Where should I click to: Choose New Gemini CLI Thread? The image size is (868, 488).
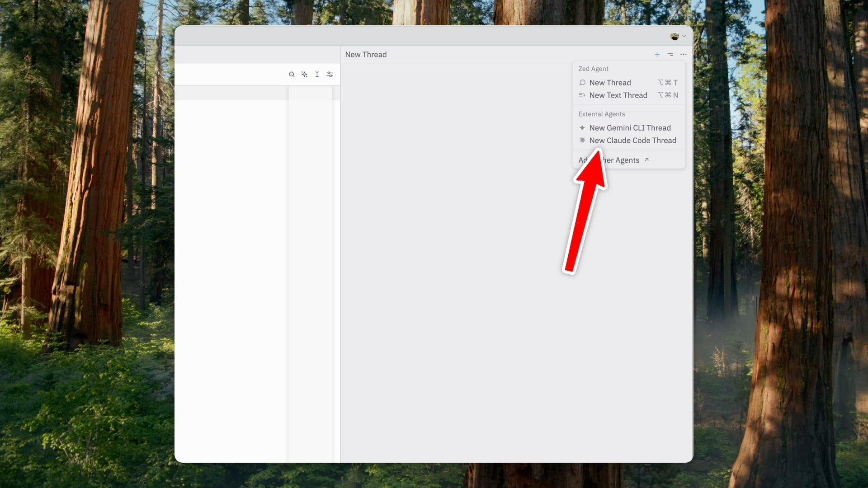click(629, 128)
